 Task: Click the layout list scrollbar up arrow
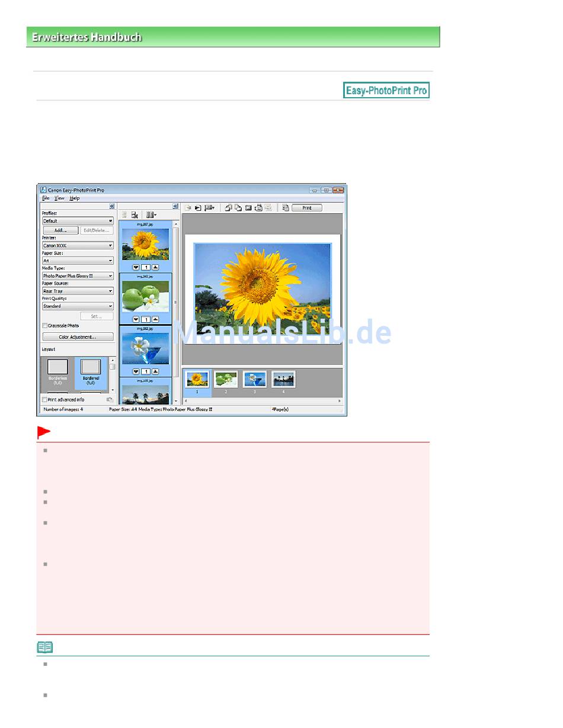pyautogui.click(x=112, y=360)
